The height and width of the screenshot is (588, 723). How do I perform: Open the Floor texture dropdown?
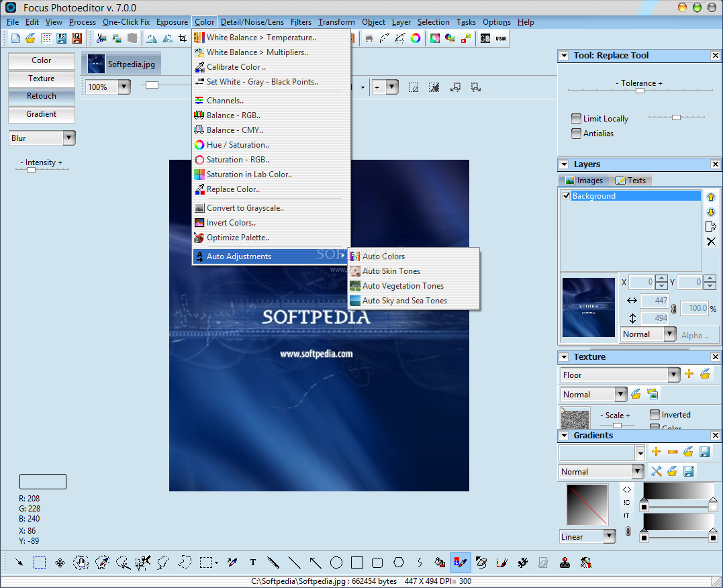[x=674, y=375]
